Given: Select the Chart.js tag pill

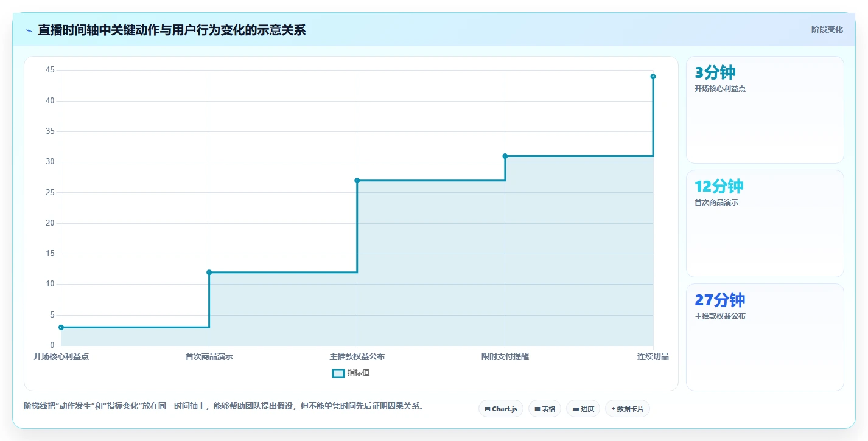Looking at the screenshot, I should (x=501, y=409).
